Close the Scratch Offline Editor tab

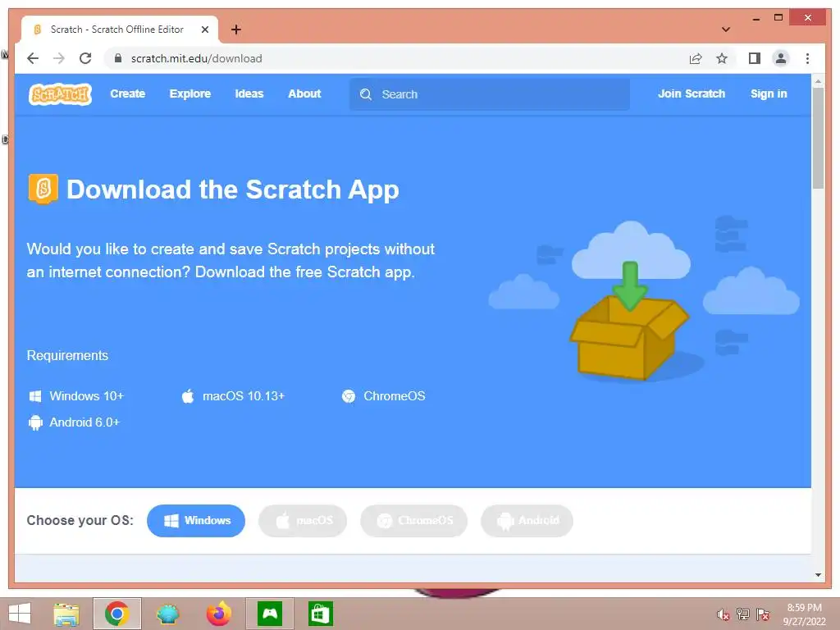204,30
